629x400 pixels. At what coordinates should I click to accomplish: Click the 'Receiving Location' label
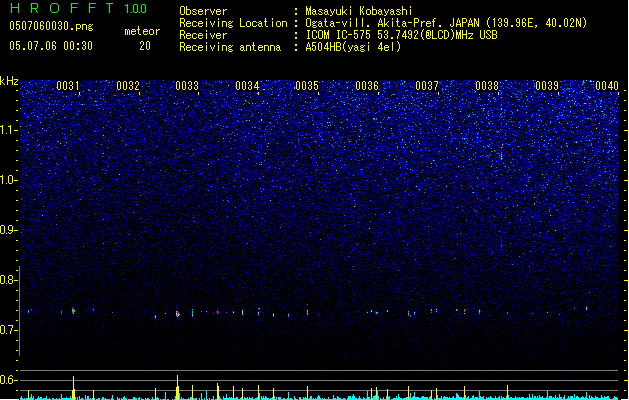233,23
